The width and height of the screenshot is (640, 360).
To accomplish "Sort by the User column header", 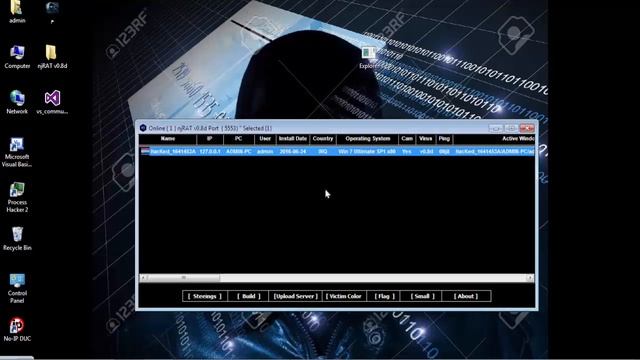I will [265, 139].
